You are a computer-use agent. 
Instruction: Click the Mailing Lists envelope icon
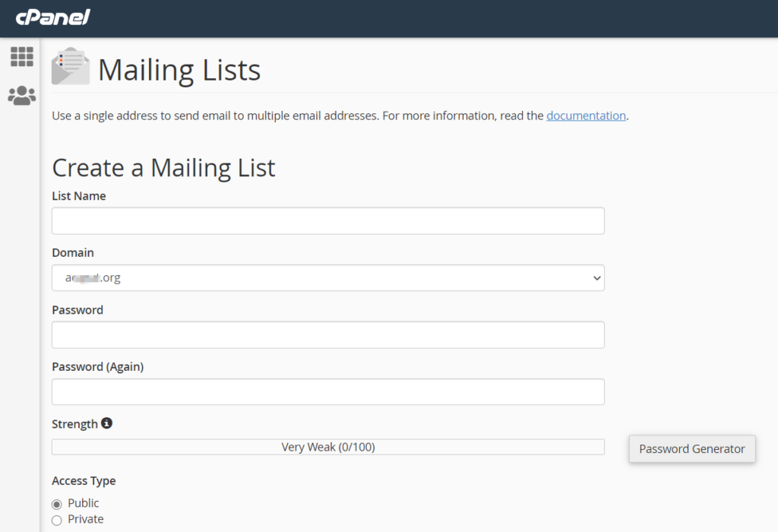coord(70,66)
